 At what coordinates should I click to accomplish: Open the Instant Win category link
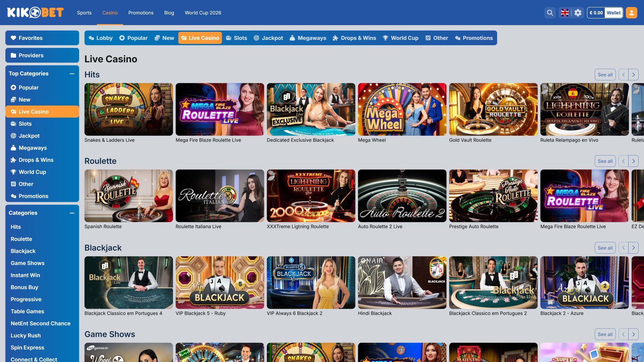pos(25,275)
